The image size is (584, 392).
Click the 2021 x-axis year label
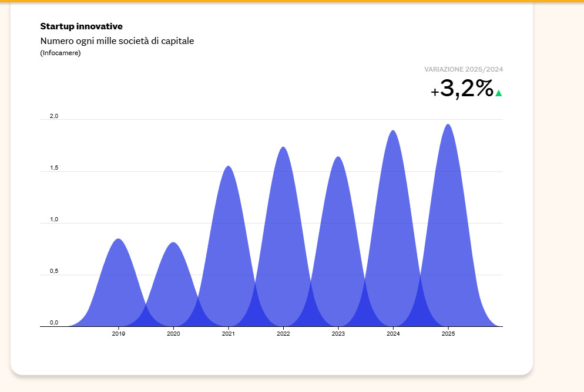pos(229,334)
